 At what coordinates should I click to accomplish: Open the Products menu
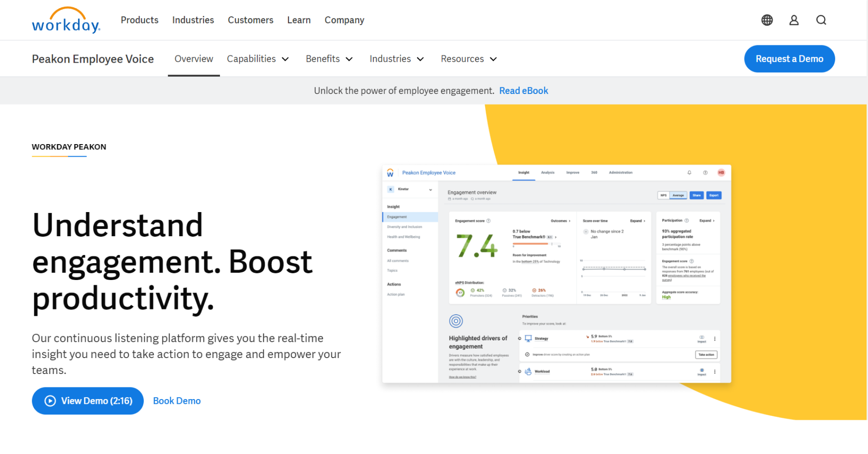[139, 20]
